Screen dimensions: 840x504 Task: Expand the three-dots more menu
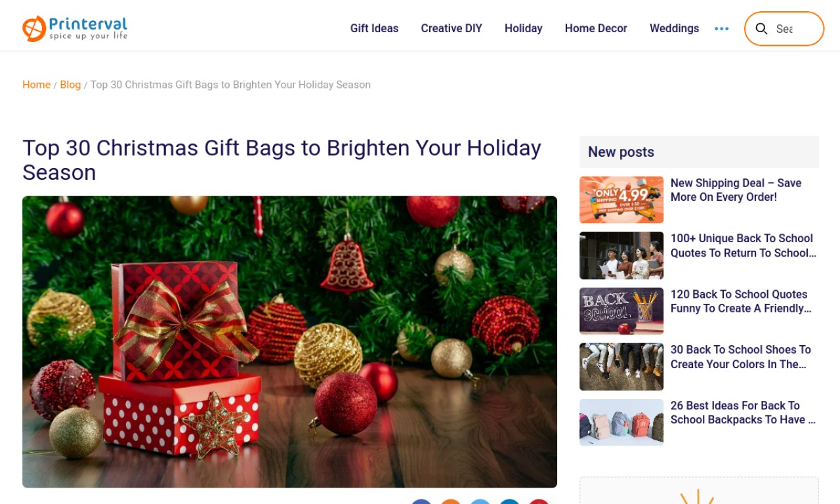pyautogui.click(x=721, y=29)
